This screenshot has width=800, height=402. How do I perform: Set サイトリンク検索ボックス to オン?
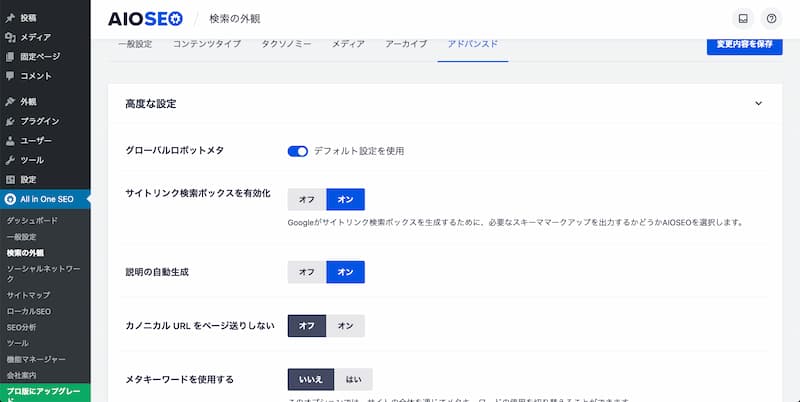point(345,199)
